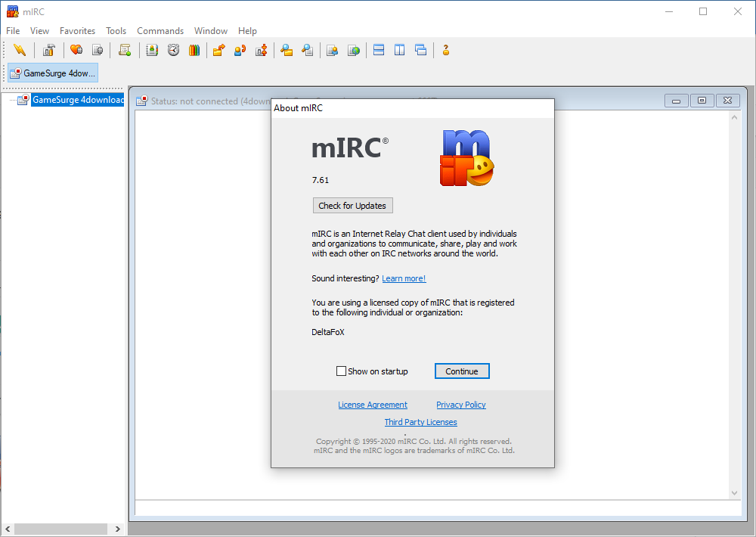
Task: Open Log Files magnifier-document icon
Action: coord(308,50)
